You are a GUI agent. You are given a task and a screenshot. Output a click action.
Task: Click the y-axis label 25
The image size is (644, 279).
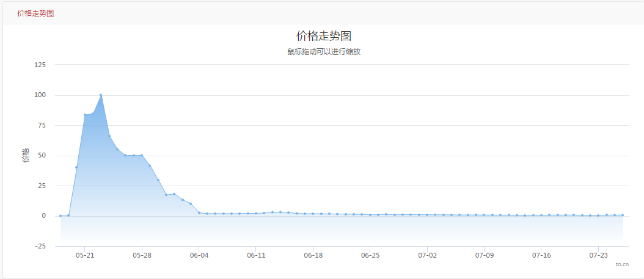tap(42, 186)
